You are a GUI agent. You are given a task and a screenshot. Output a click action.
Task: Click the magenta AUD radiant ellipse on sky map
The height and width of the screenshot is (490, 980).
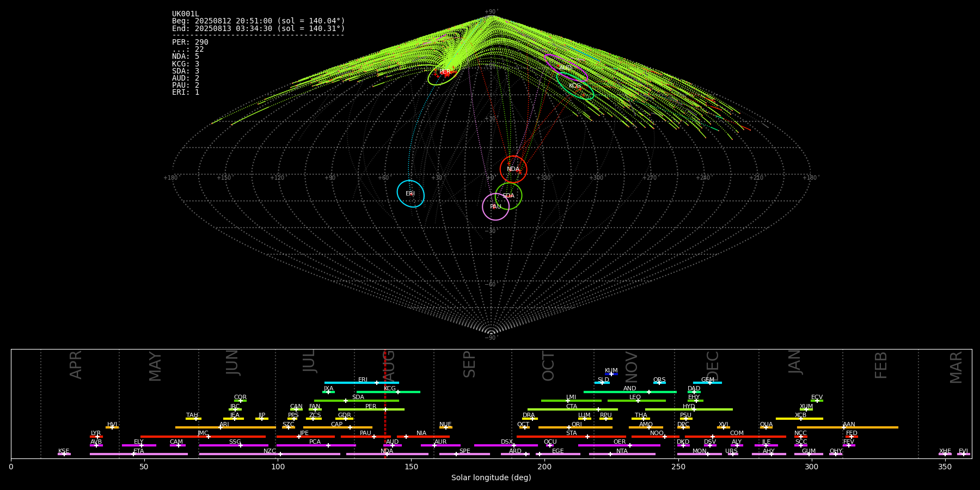point(566,68)
